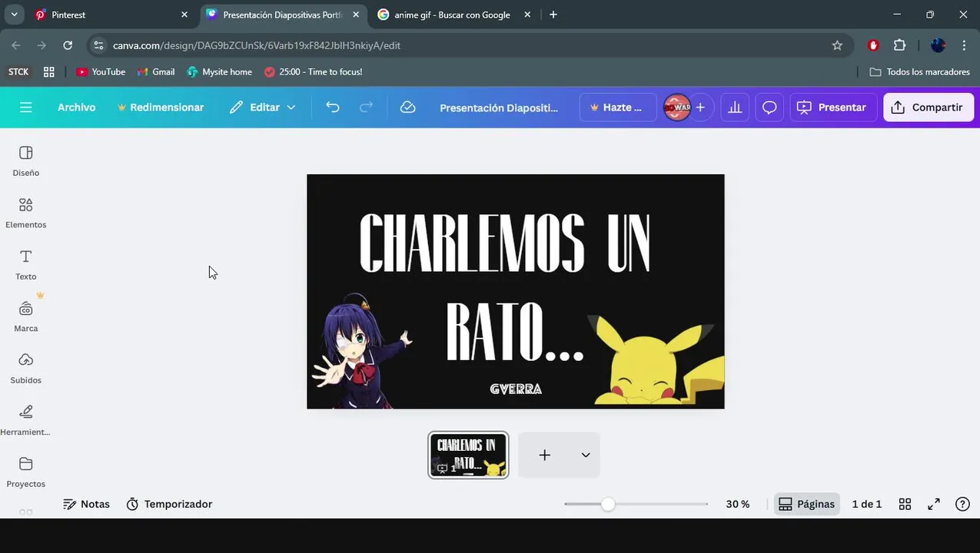Open the Chrome three-dot menu
Viewport: 980px width, 553px height.
tap(964, 45)
